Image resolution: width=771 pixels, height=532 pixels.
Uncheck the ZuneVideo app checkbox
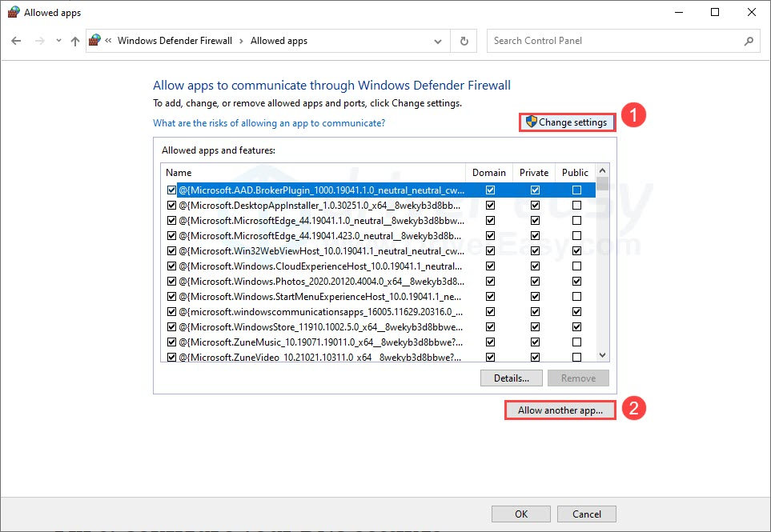[171, 358]
